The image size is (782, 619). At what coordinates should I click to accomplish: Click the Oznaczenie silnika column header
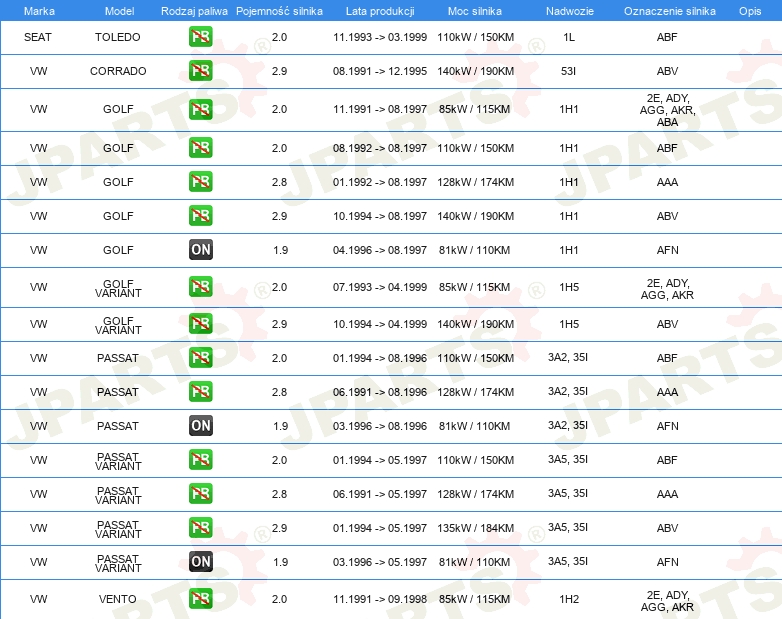tap(669, 11)
